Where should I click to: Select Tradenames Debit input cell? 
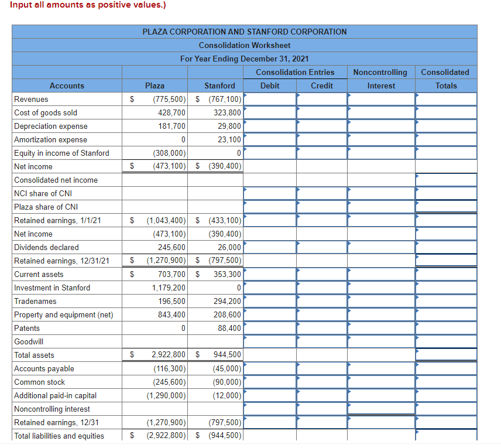click(270, 301)
